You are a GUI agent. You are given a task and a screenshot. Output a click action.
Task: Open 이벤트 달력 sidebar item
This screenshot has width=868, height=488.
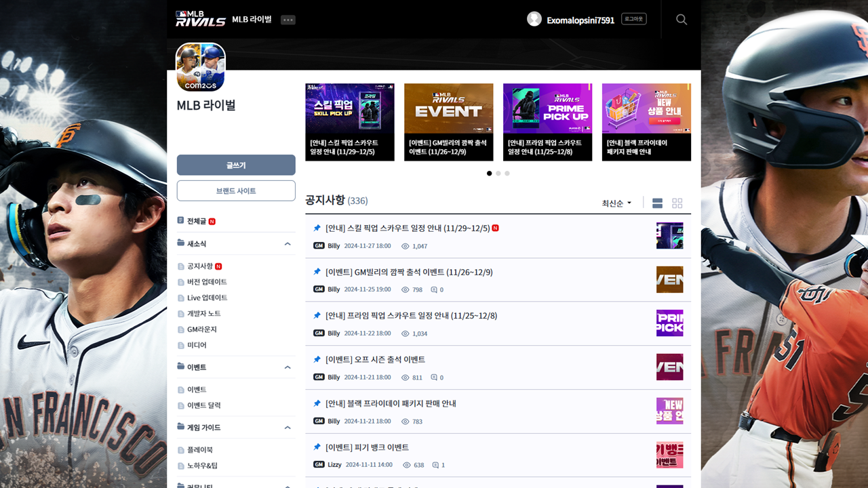click(203, 405)
